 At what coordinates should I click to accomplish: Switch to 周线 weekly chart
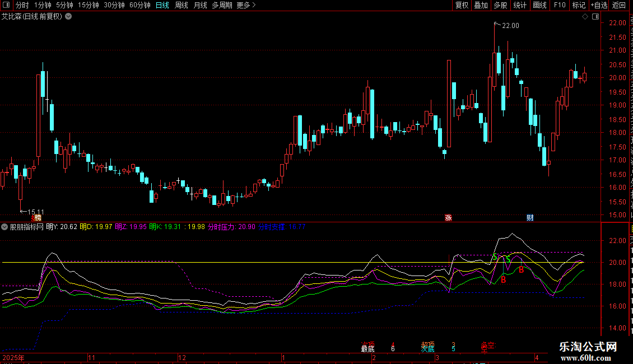[181, 5]
